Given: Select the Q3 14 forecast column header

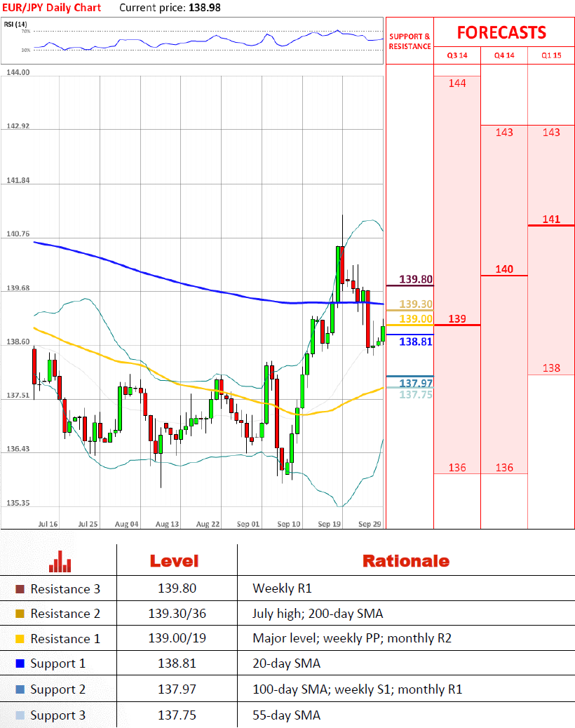Looking at the screenshot, I should [457, 55].
